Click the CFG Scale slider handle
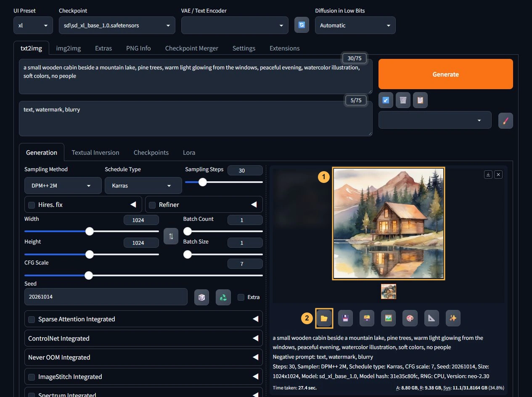The height and width of the screenshot is (397, 532). pos(89,275)
